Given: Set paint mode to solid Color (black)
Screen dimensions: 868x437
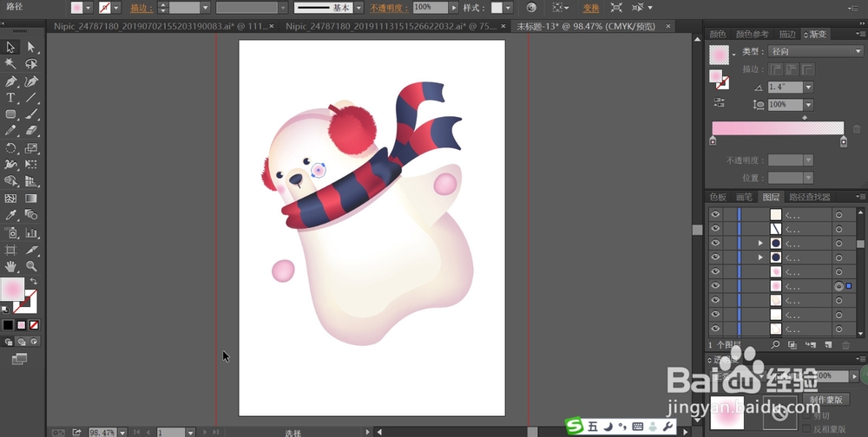Looking at the screenshot, I should coord(8,324).
